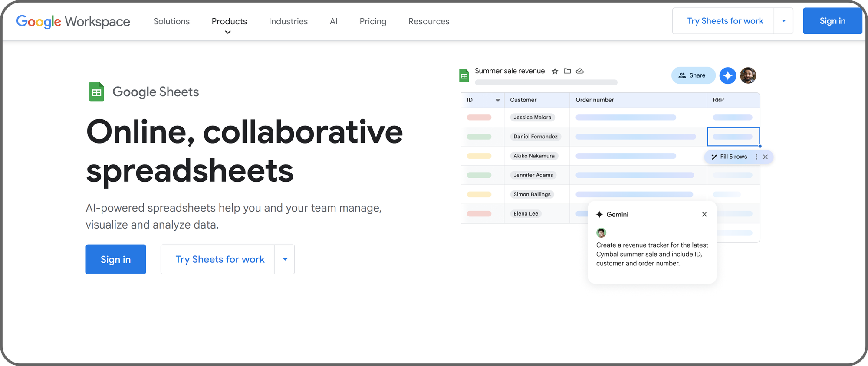Dismiss the Fill 5 rows suggestion
This screenshot has height=366, width=868.
[766, 157]
